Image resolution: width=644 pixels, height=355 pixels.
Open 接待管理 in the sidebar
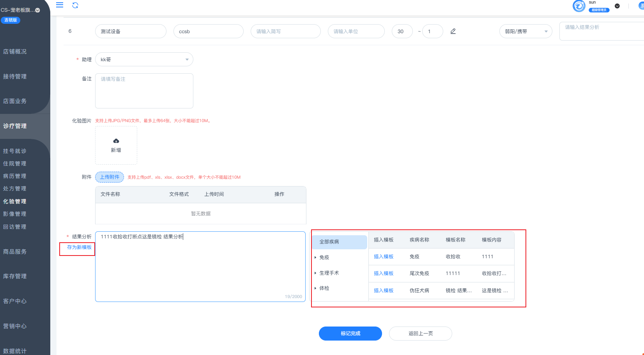tap(15, 76)
